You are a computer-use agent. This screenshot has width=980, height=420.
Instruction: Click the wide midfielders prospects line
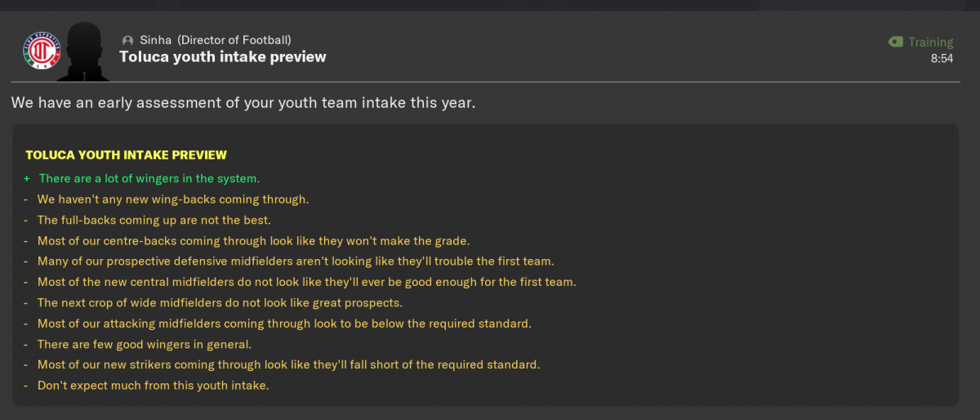click(220, 302)
